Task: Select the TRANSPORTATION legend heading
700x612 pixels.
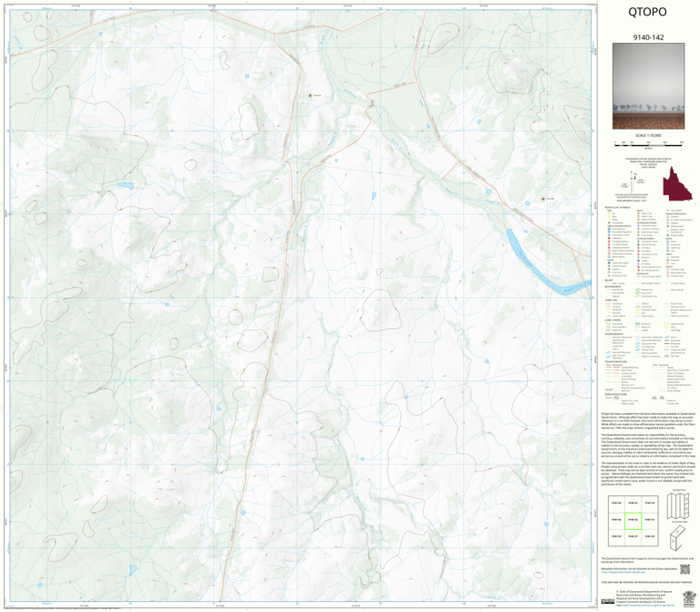Action: click(615, 362)
